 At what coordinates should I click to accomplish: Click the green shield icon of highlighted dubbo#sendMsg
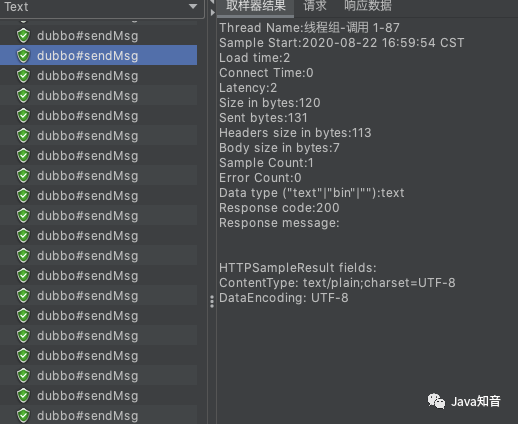click(x=23, y=56)
